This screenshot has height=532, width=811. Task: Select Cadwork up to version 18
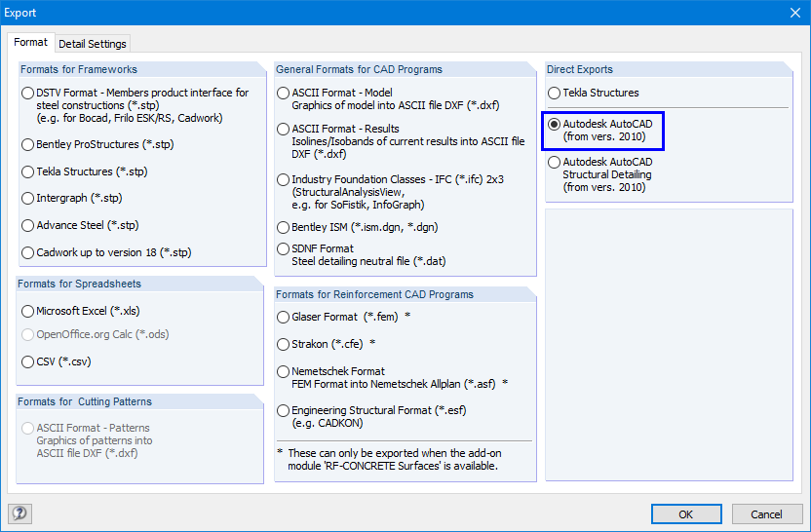click(27, 253)
